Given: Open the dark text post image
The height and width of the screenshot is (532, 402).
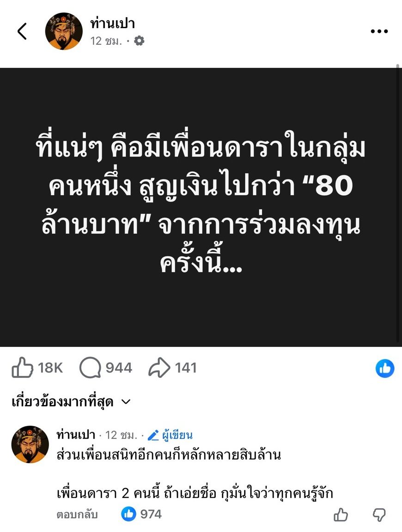Looking at the screenshot, I should point(198,207).
